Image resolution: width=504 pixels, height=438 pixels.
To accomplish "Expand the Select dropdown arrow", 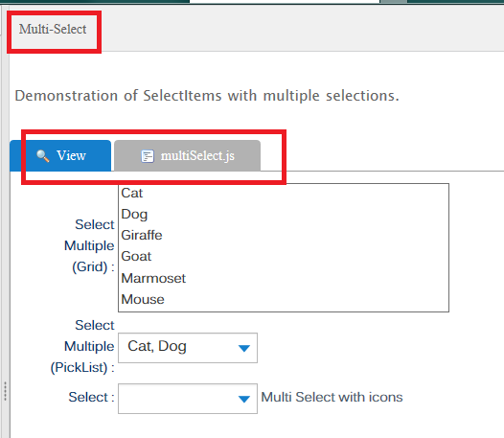I will pyautogui.click(x=244, y=399).
